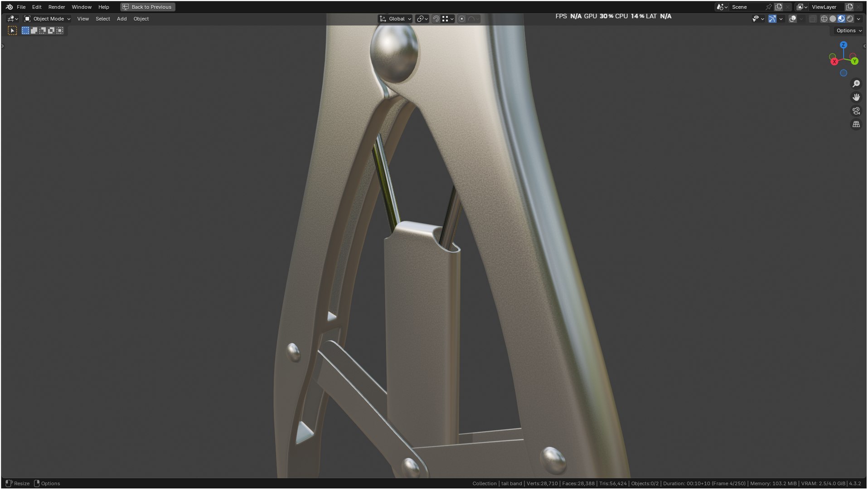Click the ViewLayer name field
Viewport: 868px width, 490px height.
pos(827,7)
